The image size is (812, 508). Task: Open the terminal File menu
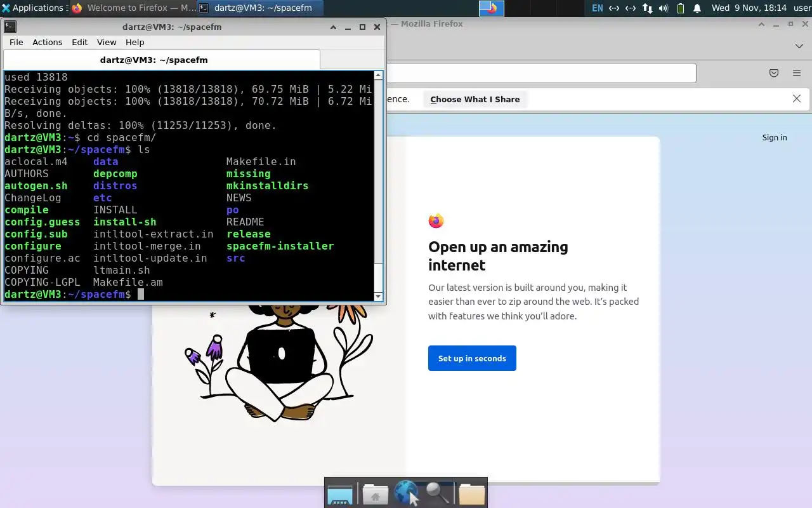[16, 42]
